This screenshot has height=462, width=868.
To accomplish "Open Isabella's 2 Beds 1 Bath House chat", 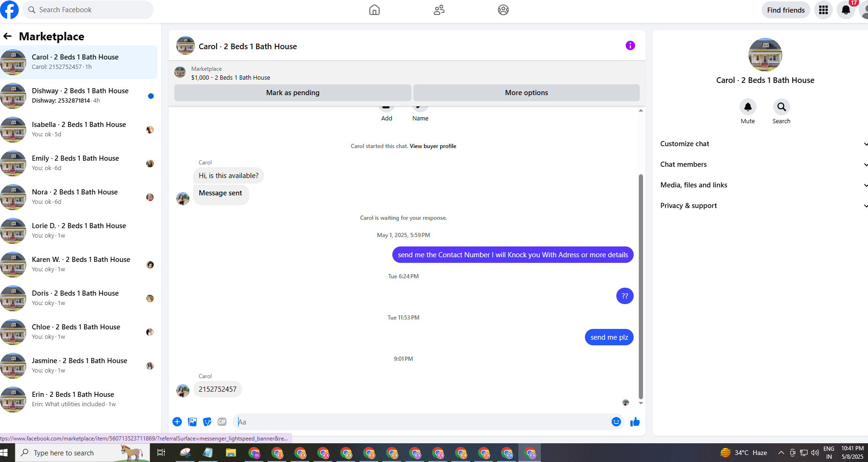I will [79, 130].
